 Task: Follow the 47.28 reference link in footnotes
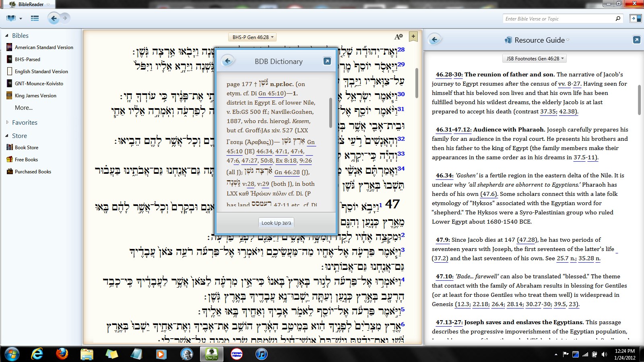pyautogui.click(x=526, y=240)
